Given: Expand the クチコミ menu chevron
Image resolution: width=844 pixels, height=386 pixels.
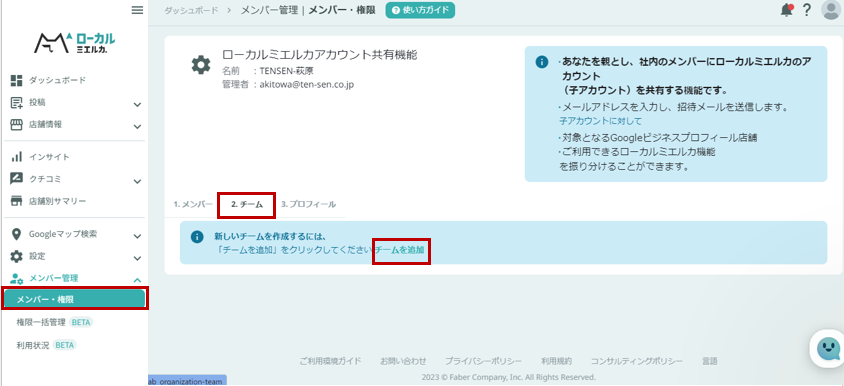Looking at the screenshot, I should pos(137,181).
